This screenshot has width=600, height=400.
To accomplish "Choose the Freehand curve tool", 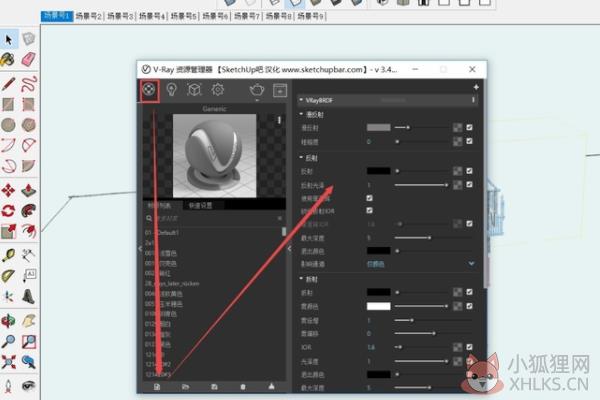I will [29, 84].
